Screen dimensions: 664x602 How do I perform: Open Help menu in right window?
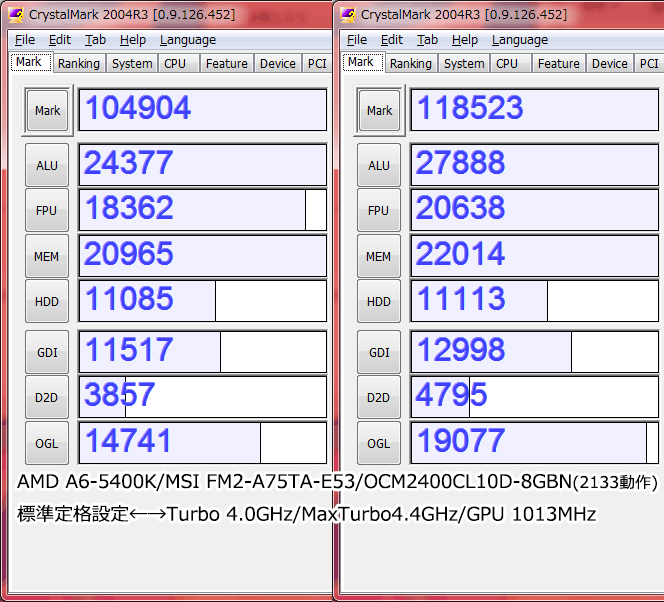tap(465, 40)
